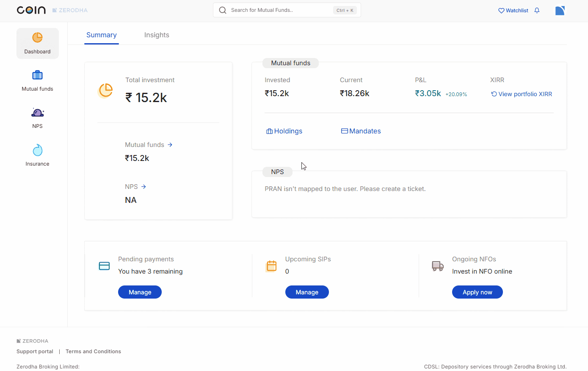Open the user profile avatar
588x371 pixels.
560,11
